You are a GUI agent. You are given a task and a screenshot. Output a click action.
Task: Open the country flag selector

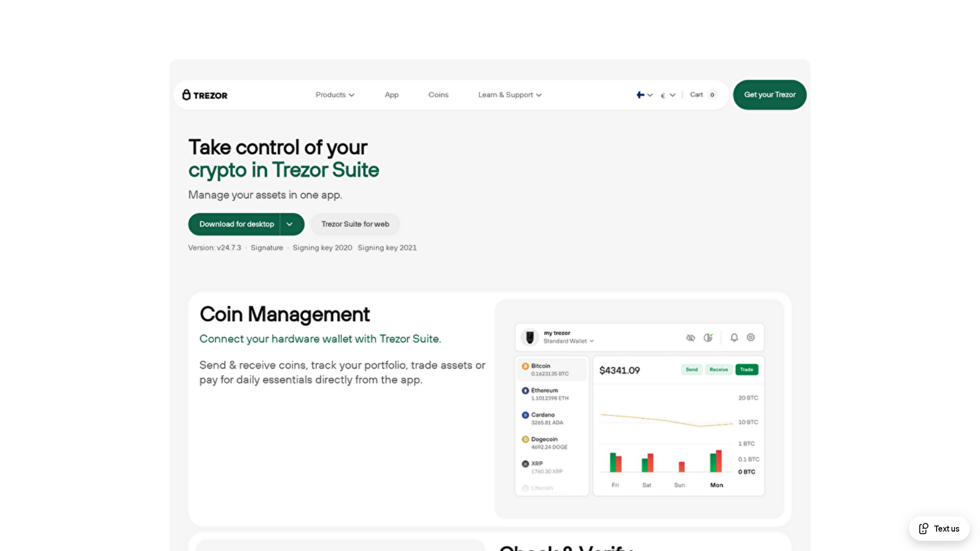click(x=645, y=95)
